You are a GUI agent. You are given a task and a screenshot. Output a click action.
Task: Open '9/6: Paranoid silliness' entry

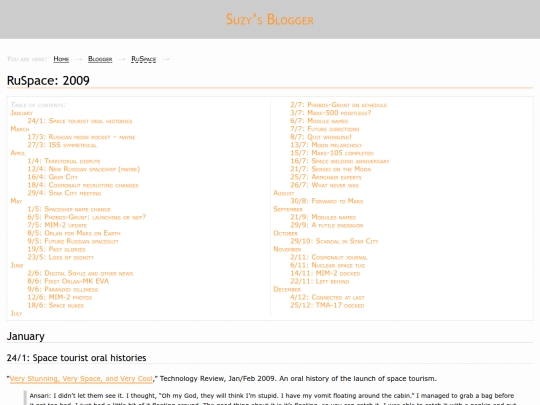pyautogui.click(x=63, y=289)
